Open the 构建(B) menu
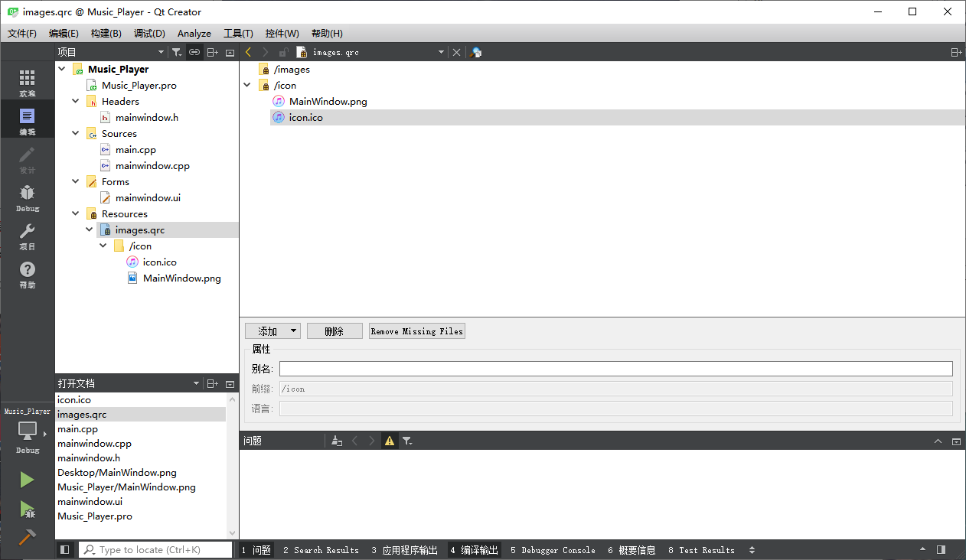 [106, 34]
